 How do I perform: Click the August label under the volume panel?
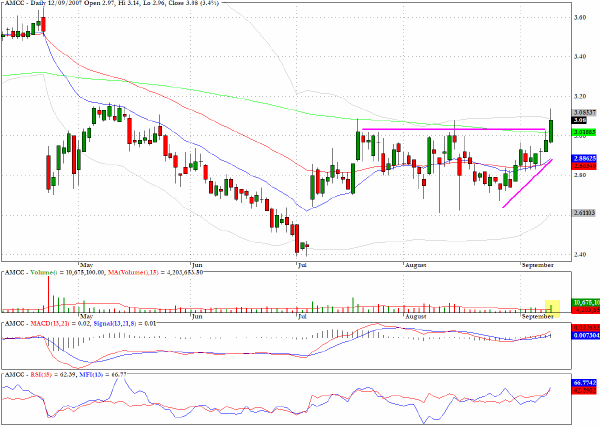[x=416, y=316]
